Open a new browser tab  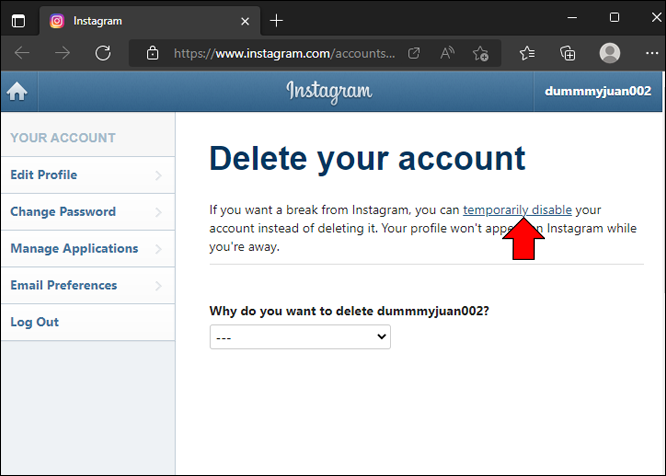(x=276, y=20)
